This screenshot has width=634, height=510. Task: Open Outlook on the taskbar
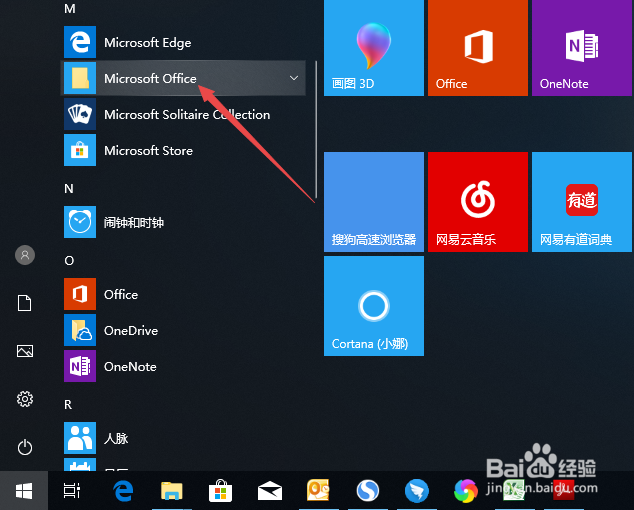(x=318, y=491)
